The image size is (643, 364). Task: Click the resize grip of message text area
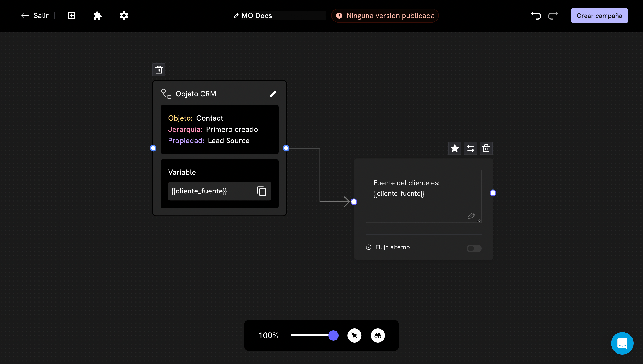point(479,220)
